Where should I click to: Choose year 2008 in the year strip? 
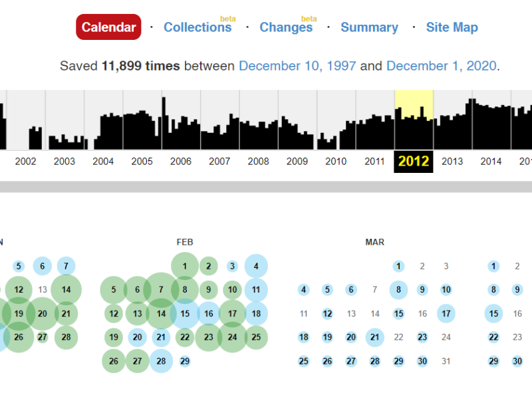pyautogui.click(x=258, y=162)
